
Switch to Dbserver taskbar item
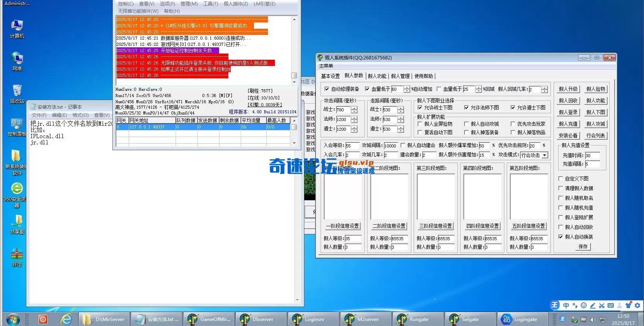point(261,319)
